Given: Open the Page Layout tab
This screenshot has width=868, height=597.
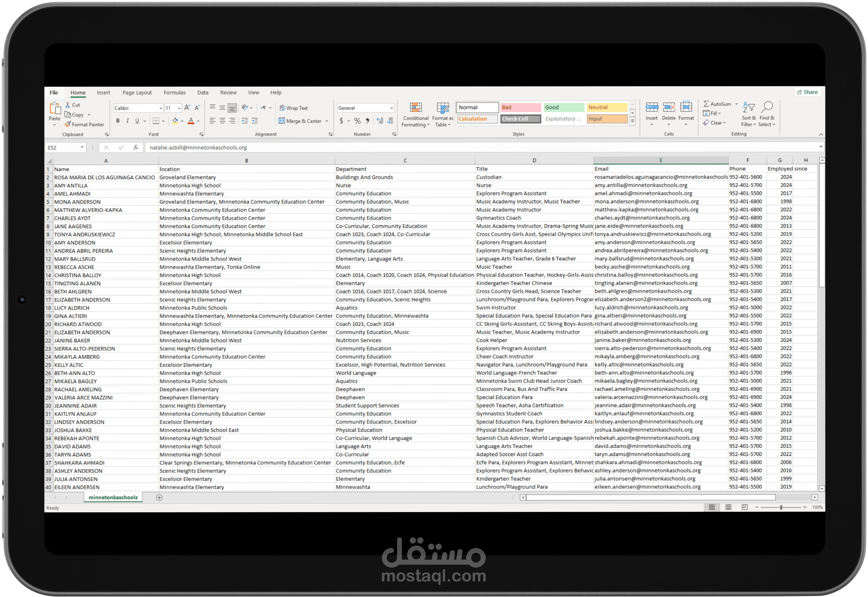Looking at the screenshot, I should (x=137, y=92).
